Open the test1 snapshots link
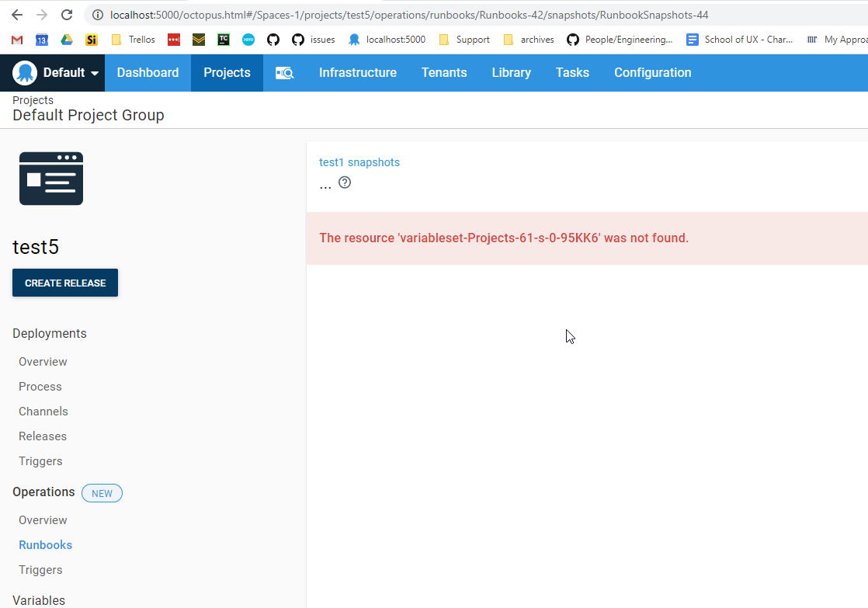 pos(359,162)
